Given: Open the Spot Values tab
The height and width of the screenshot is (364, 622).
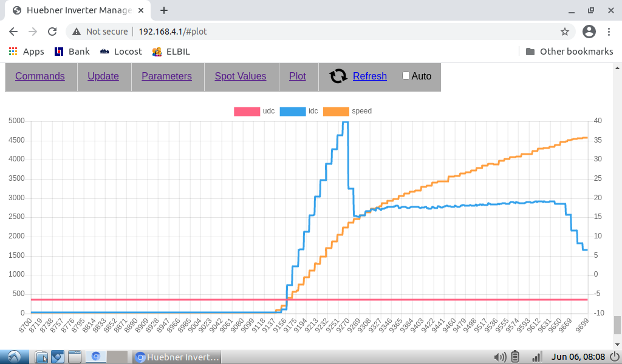Looking at the screenshot, I should [241, 76].
